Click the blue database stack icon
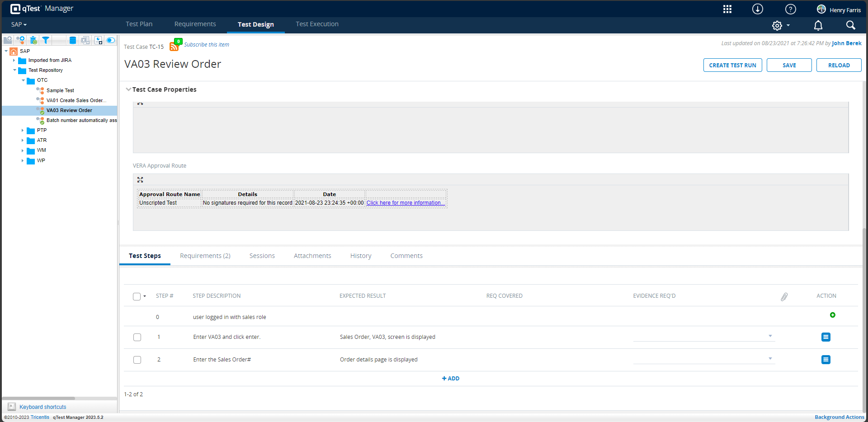The image size is (868, 422). [x=72, y=40]
